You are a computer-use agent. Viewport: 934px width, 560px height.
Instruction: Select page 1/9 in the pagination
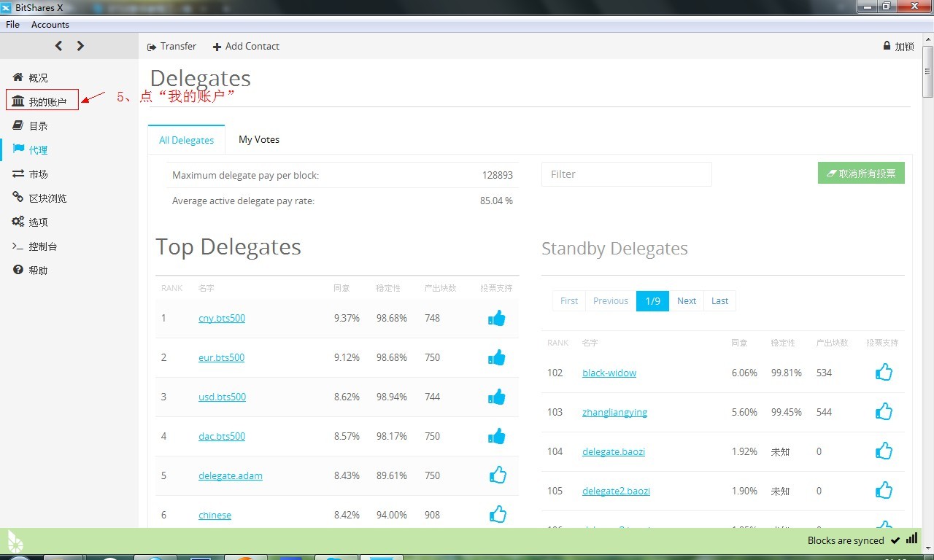652,300
